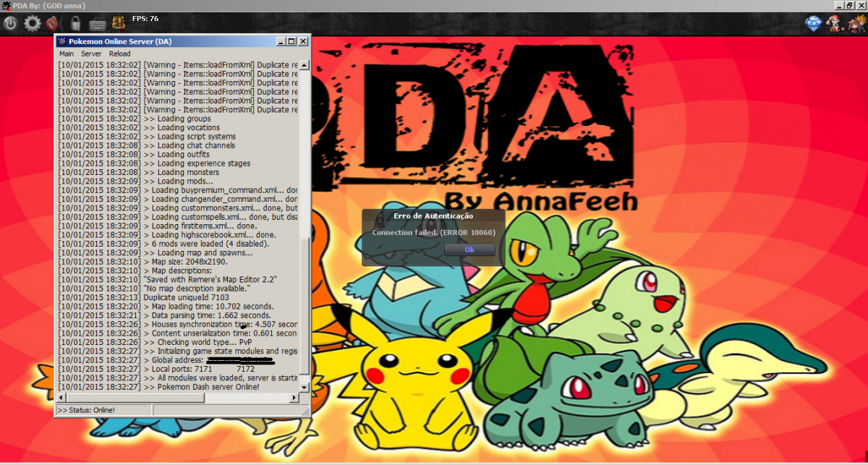868x465 pixels.
Task: Click the log's vertical scroll up arrow
Action: [305, 65]
